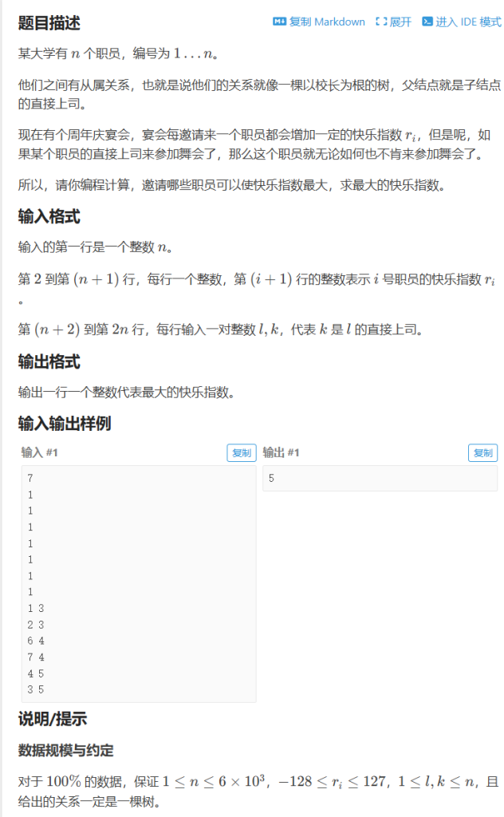Click the sentence starting 所以，请你编程计算

tap(232, 185)
